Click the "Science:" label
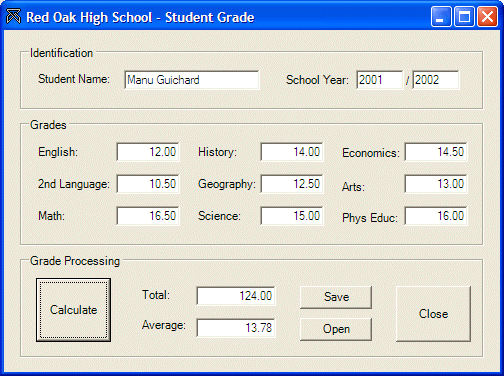 tap(219, 216)
